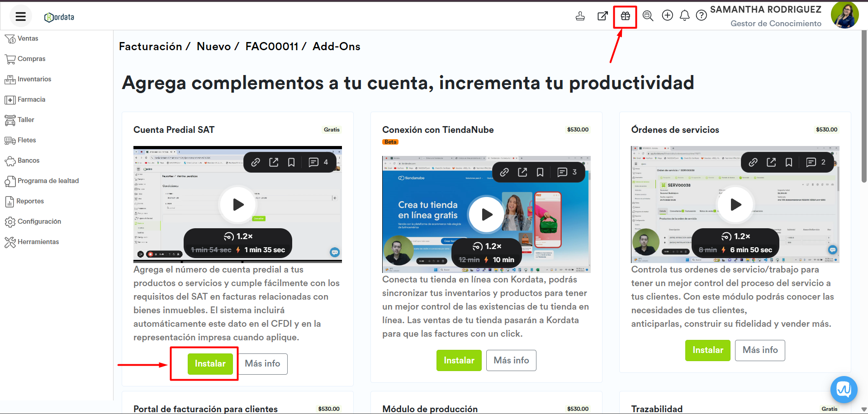
Task: Play the Cuenta Predial SAT video
Action: 238,205
